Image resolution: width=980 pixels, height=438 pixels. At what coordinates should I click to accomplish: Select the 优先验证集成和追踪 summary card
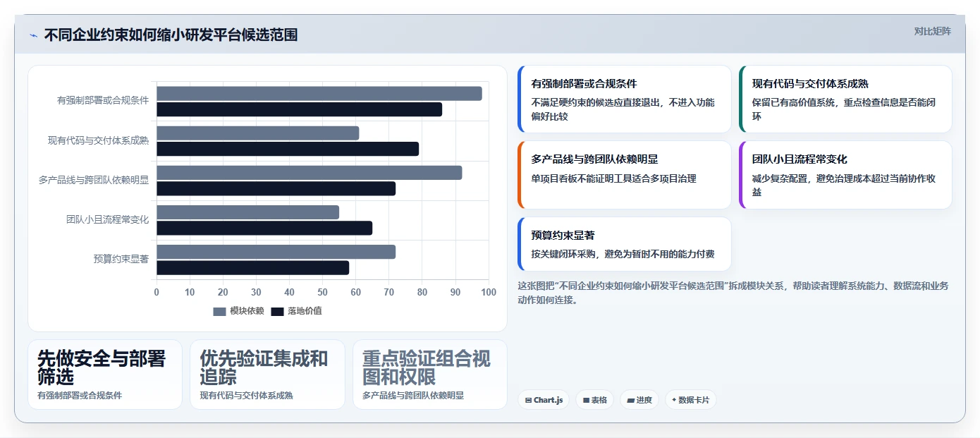click(x=267, y=375)
